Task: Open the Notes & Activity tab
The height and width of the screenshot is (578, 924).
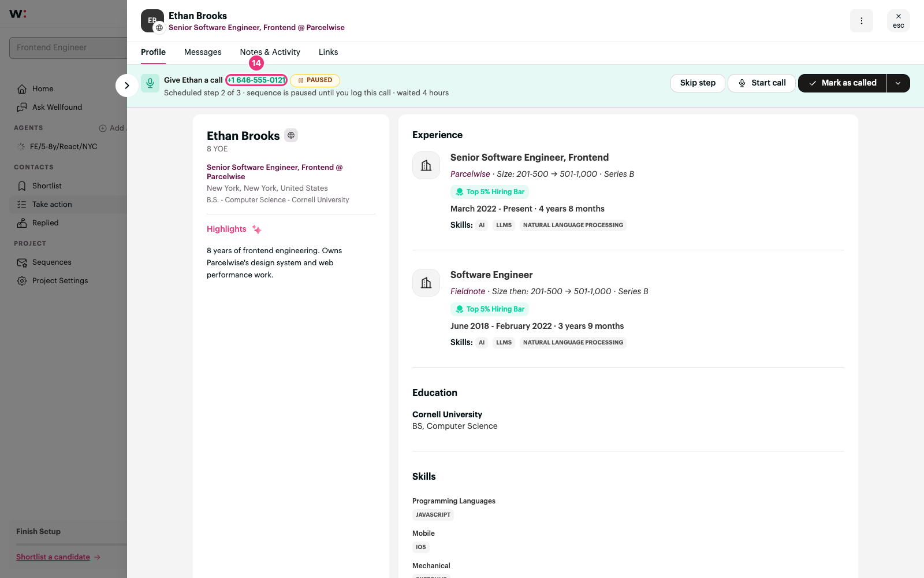Action: [270, 52]
